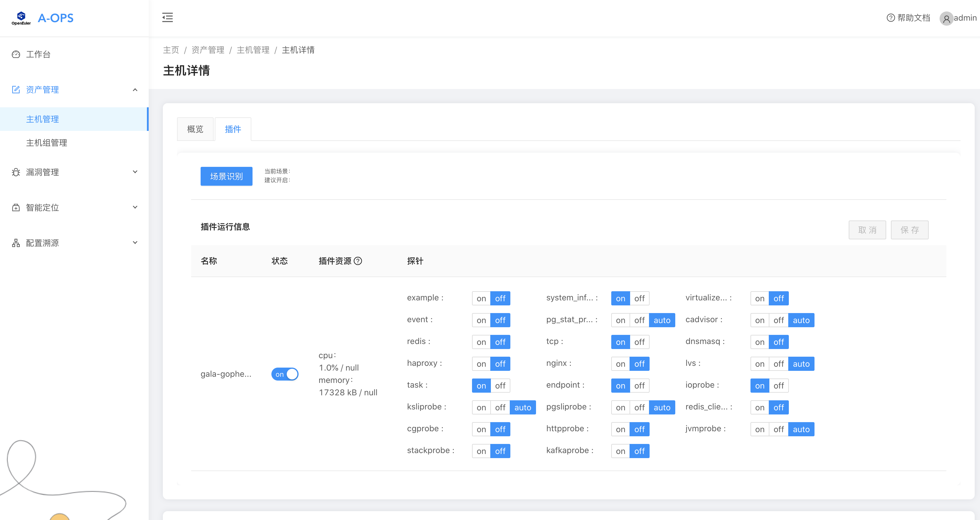Click the 保存 button
Viewport: 980px width, 520px height.
(x=909, y=230)
